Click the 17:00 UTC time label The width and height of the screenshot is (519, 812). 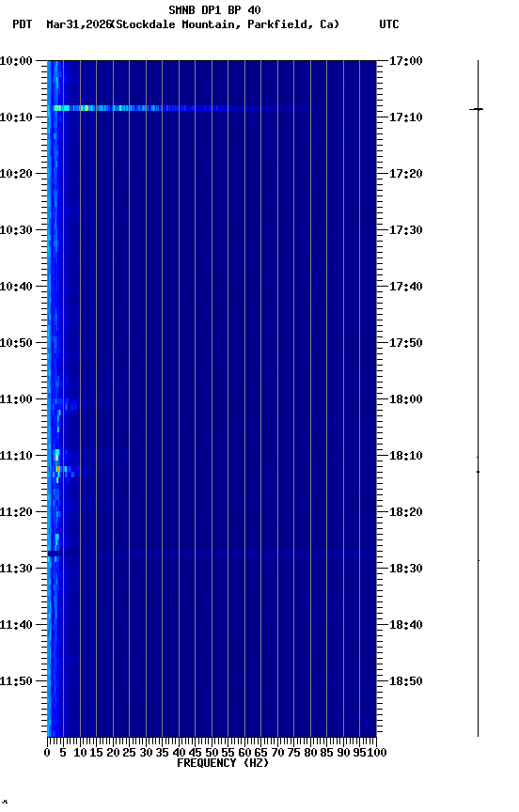406,61
